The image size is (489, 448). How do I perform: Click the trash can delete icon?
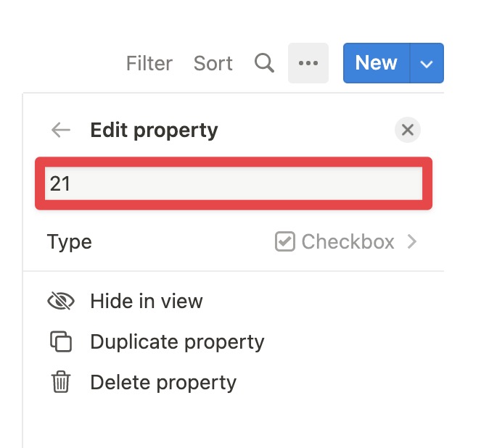click(x=61, y=382)
